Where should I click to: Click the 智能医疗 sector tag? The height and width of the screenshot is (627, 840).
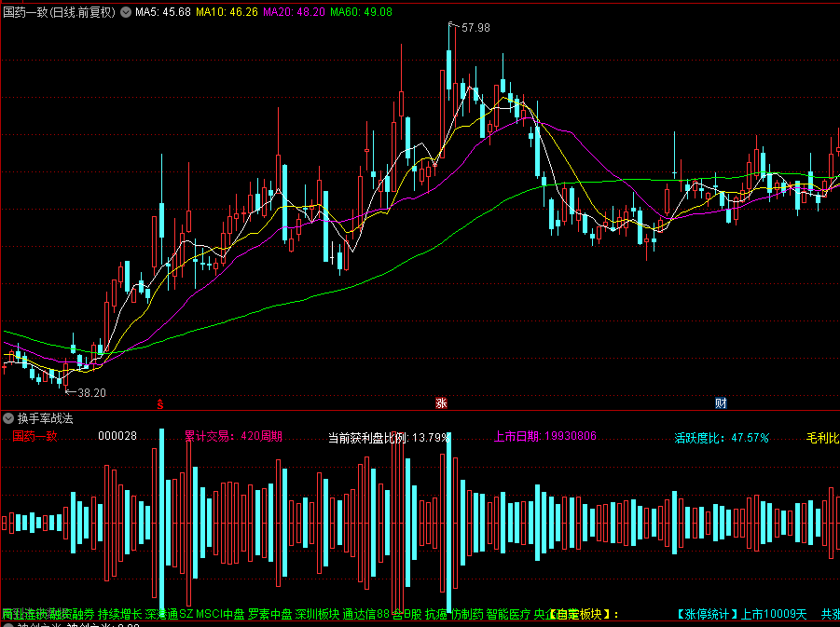(508, 614)
